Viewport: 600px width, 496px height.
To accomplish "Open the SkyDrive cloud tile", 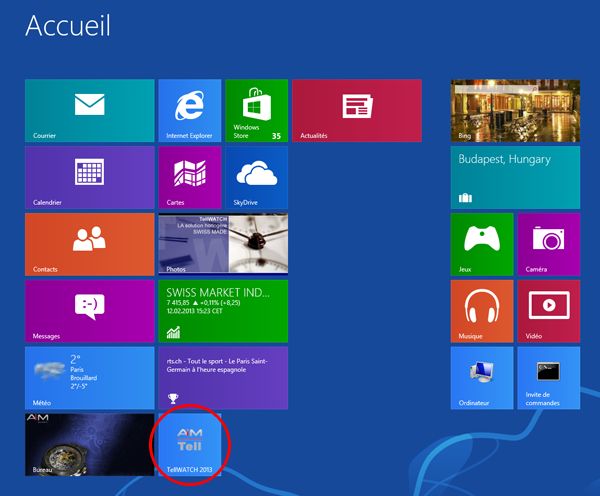I will coord(256,177).
